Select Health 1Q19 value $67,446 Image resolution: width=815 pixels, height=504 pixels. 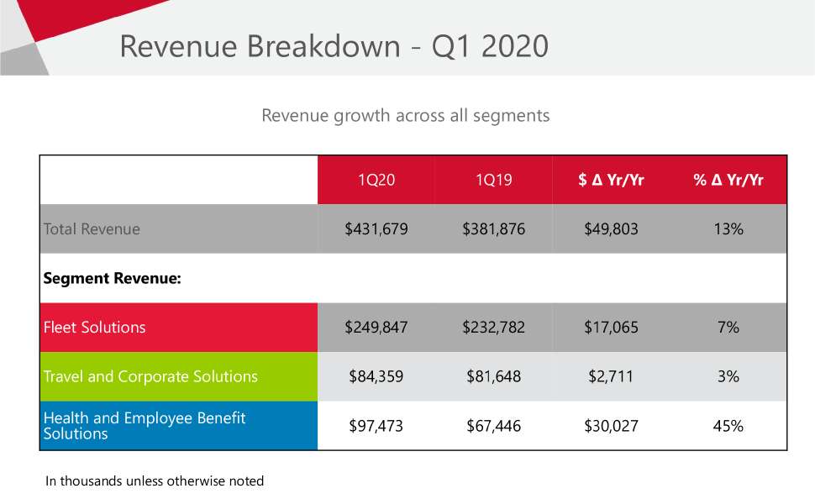493,426
